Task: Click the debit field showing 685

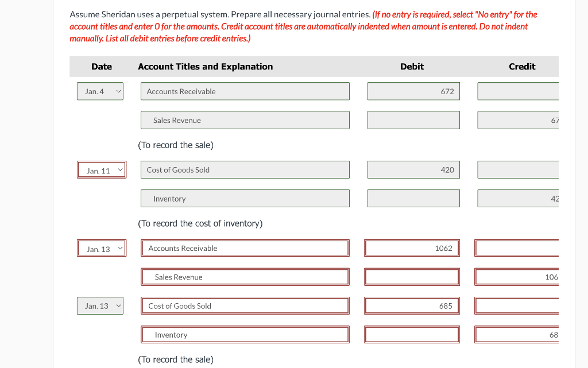Action: (412, 306)
